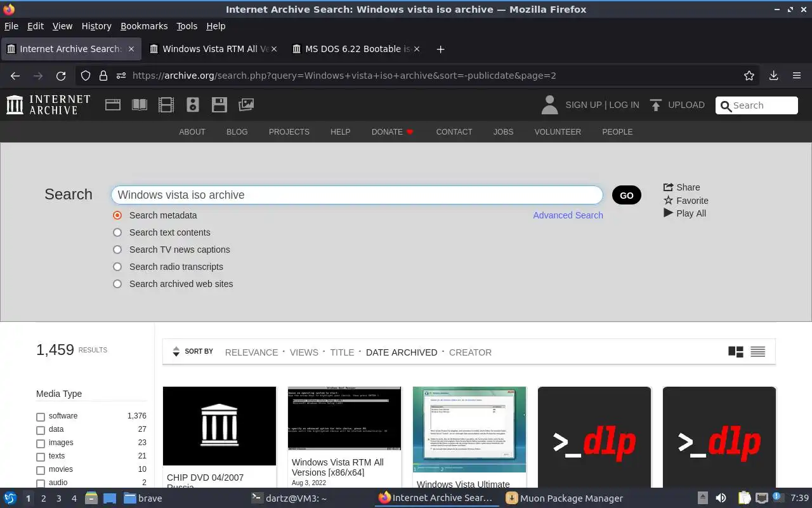Click the GO search button
The image size is (812, 508).
627,195
